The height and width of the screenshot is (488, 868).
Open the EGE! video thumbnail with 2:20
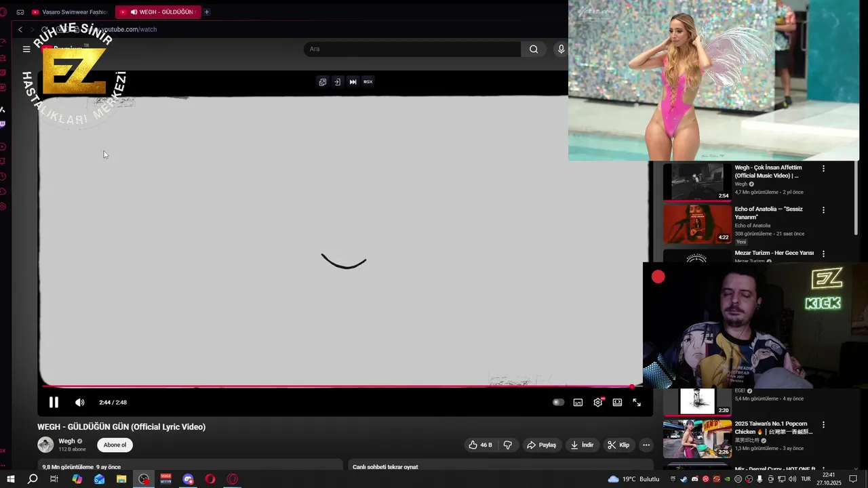click(697, 401)
